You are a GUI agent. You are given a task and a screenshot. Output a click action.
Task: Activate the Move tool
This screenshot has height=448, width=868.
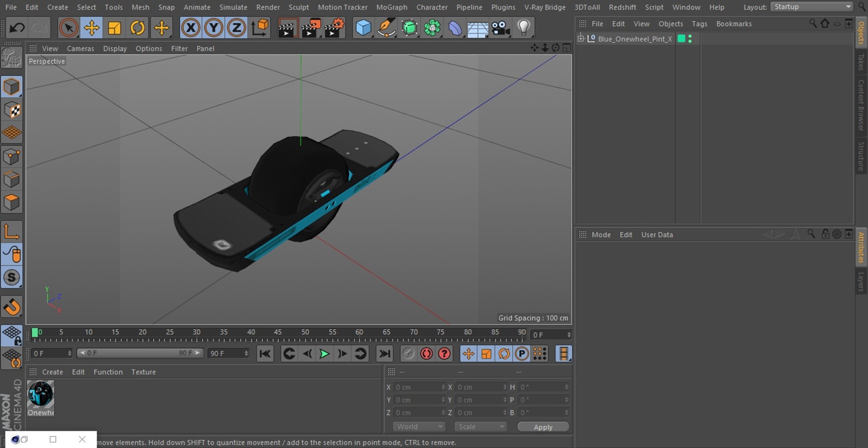[91, 28]
